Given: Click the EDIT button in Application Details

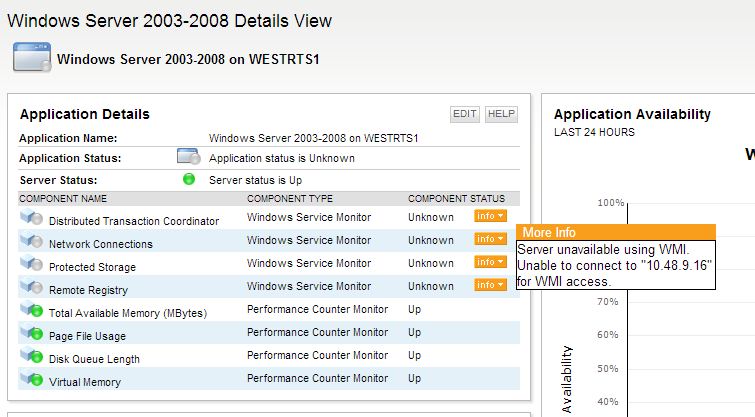Looking at the screenshot, I should point(465,114).
